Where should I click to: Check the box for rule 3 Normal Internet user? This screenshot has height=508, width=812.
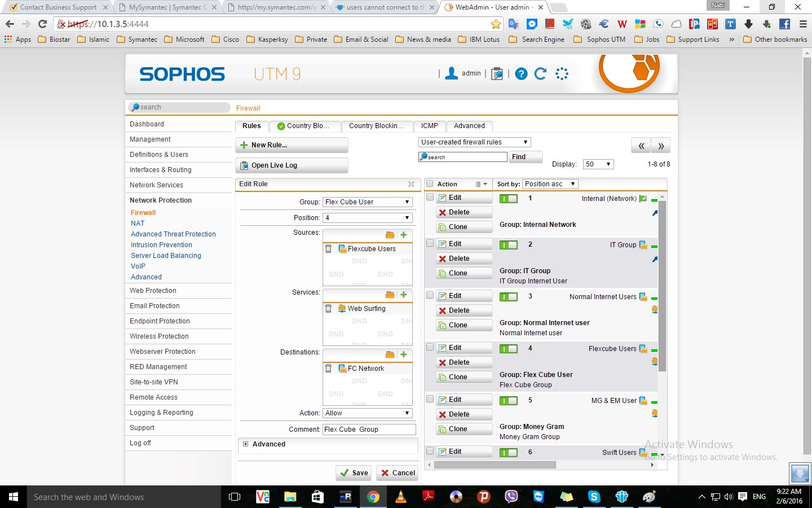[x=430, y=295]
